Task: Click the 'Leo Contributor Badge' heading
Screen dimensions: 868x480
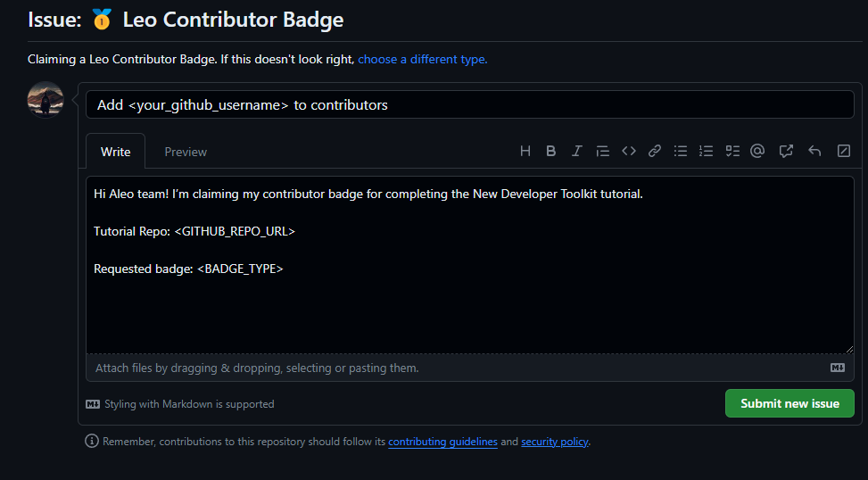Action: [x=233, y=20]
